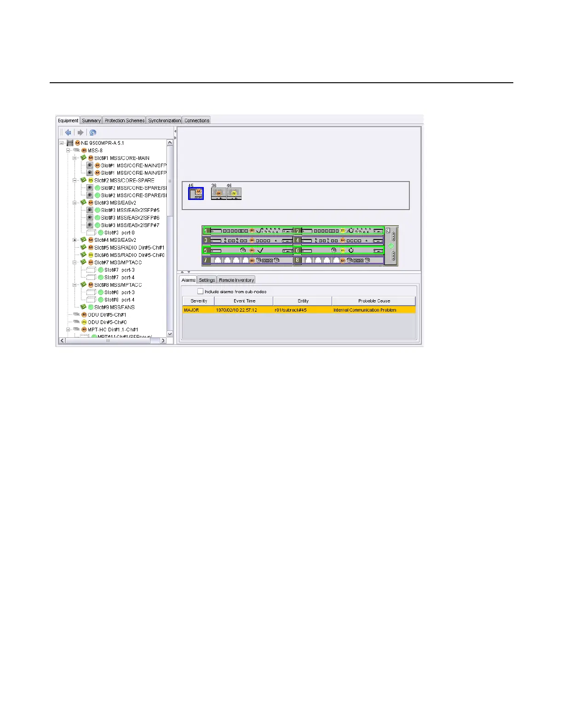Click slot 8 MPTACC card in shelf
The image size is (563, 728).
pos(339,260)
